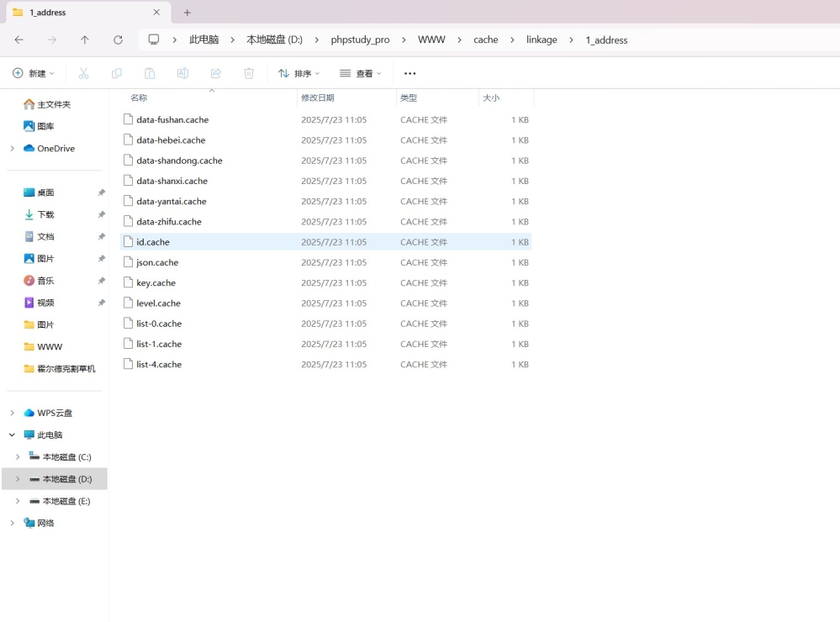Select file level.cache
Image resolution: width=840 pixels, height=622 pixels.
pyautogui.click(x=325, y=303)
